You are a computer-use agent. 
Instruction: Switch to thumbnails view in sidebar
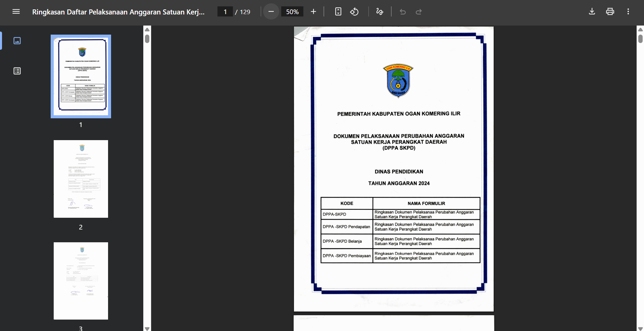click(x=17, y=41)
